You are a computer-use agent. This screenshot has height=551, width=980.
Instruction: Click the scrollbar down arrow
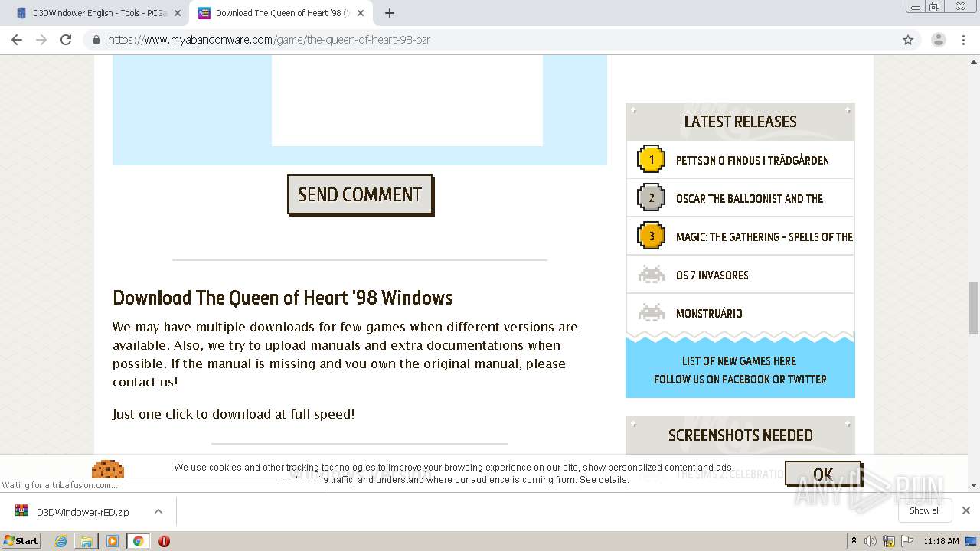pyautogui.click(x=973, y=484)
